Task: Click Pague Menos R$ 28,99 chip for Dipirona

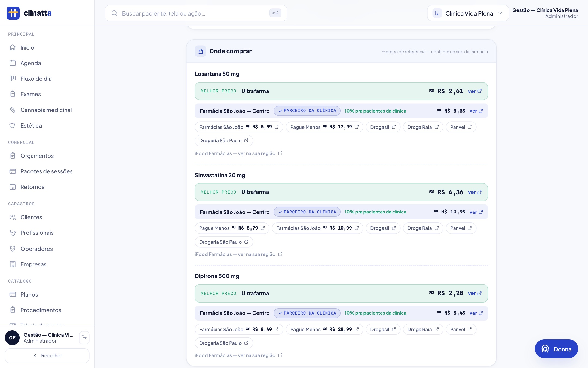Action: click(x=324, y=330)
